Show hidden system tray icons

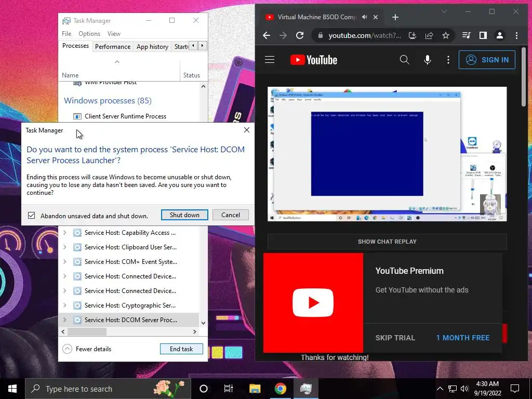pyautogui.click(x=440, y=389)
